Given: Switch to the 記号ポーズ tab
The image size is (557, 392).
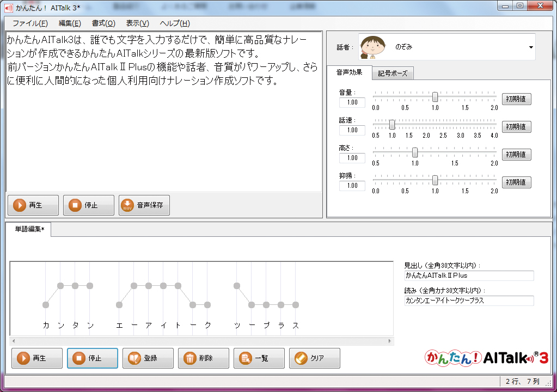Looking at the screenshot, I should click(393, 73).
